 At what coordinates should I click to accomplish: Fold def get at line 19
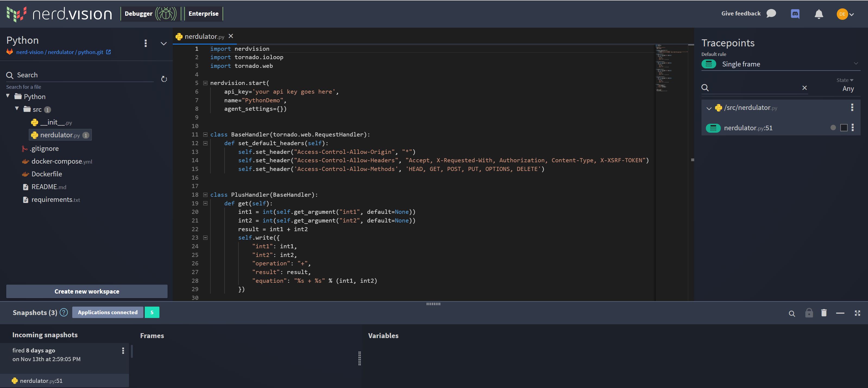click(205, 203)
